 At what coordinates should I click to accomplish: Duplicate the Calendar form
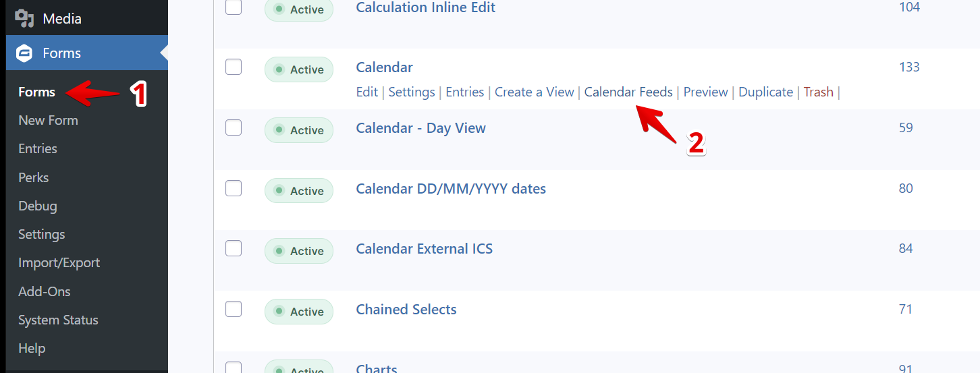point(765,92)
